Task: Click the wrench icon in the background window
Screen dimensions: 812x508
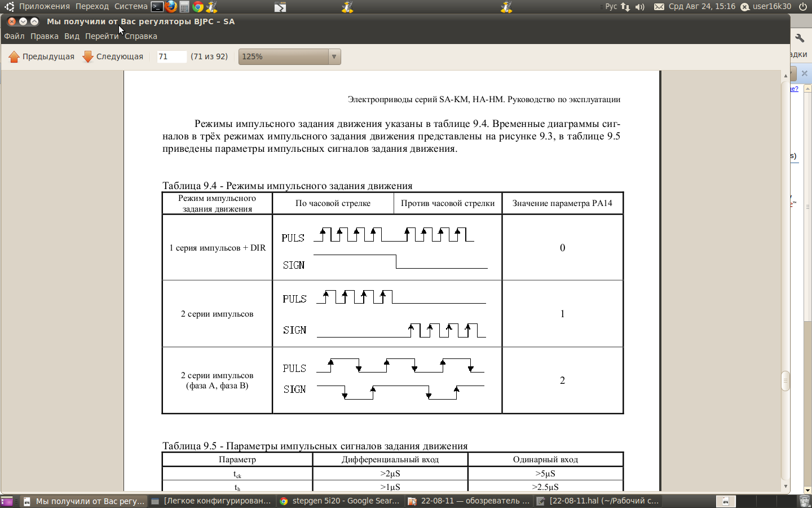Action: click(x=800, y=38)
